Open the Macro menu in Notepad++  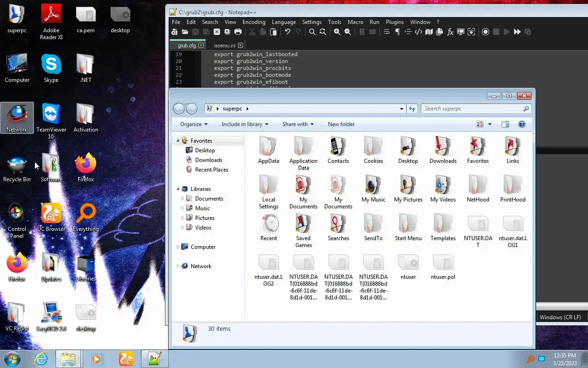356,22
